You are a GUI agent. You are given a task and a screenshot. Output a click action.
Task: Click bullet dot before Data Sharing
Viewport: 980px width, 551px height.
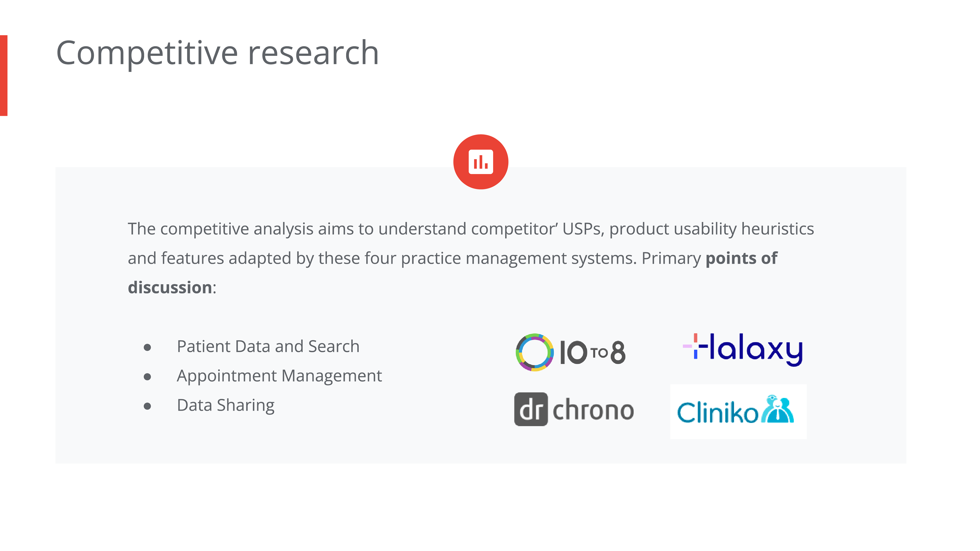point(147,406)
